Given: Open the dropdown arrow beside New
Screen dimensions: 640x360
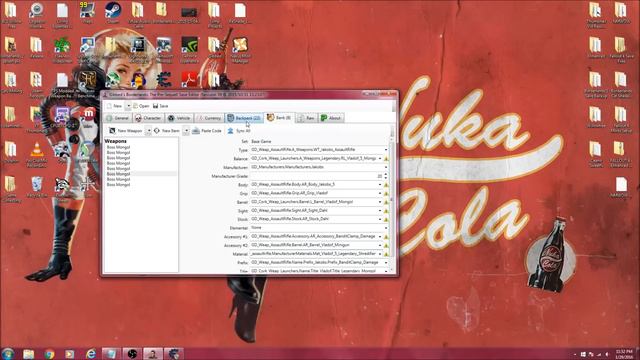Looking at the screenshot, I should tap(128, 106).
